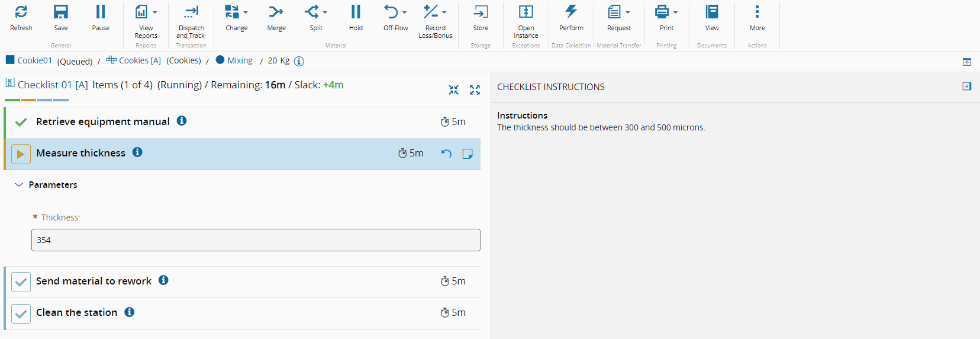This screenshot has width=980, height=339.
Task: Click the Save disk icon
Action: point(61,12)
